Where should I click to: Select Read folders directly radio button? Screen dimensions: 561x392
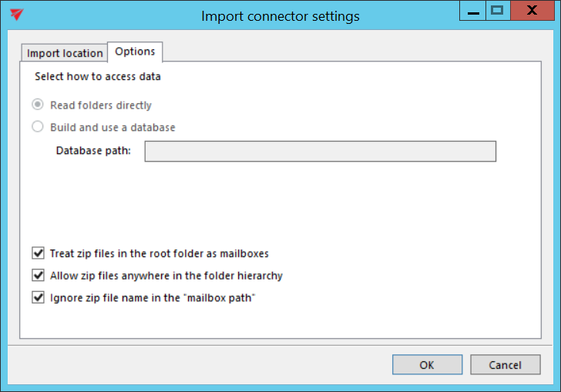(38, 105)
